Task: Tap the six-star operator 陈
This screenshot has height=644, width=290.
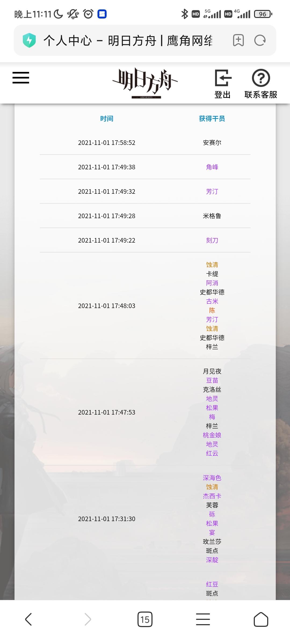Action: (212, 310)
